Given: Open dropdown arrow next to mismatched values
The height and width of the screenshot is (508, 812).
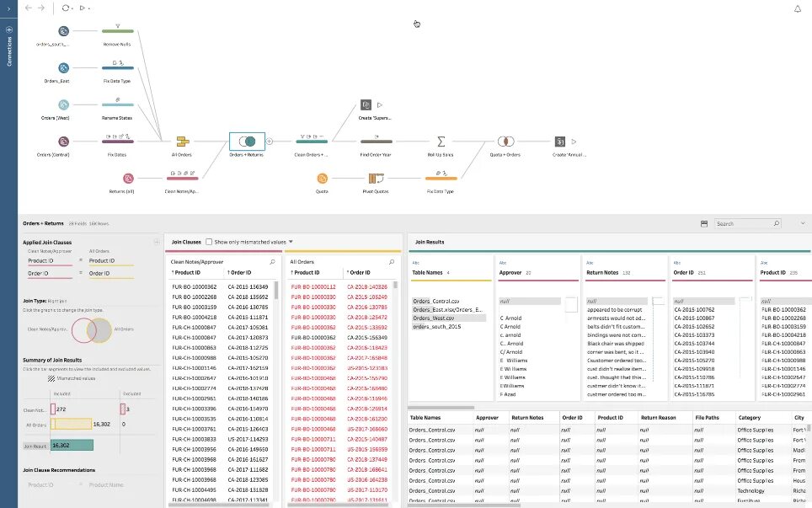Looking at the screenshot, I should coord(291,242).
